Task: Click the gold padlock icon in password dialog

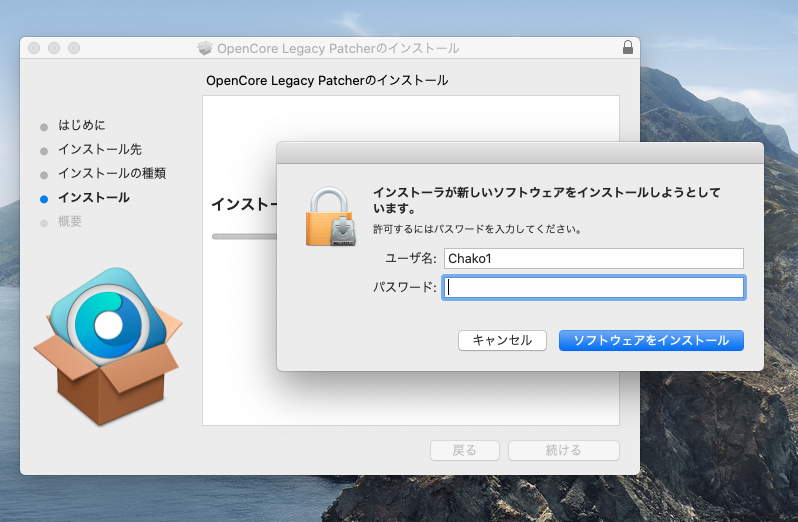Action: [331, 215]
